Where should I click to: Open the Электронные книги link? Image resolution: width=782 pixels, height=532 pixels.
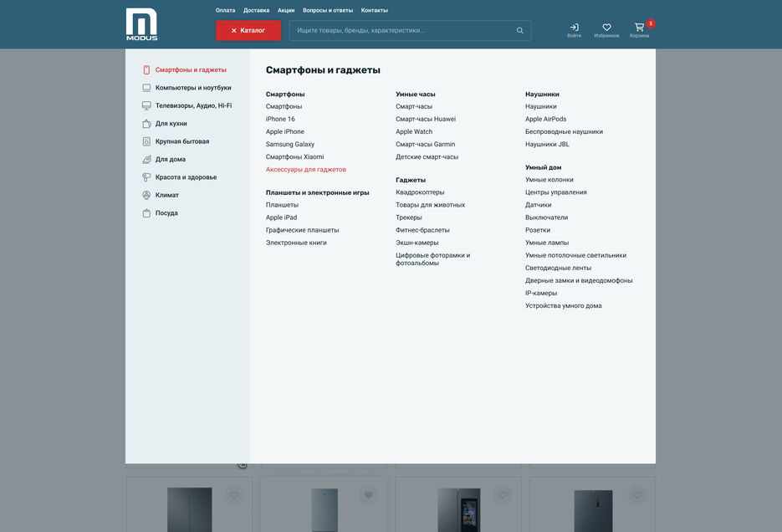[296, 243]
